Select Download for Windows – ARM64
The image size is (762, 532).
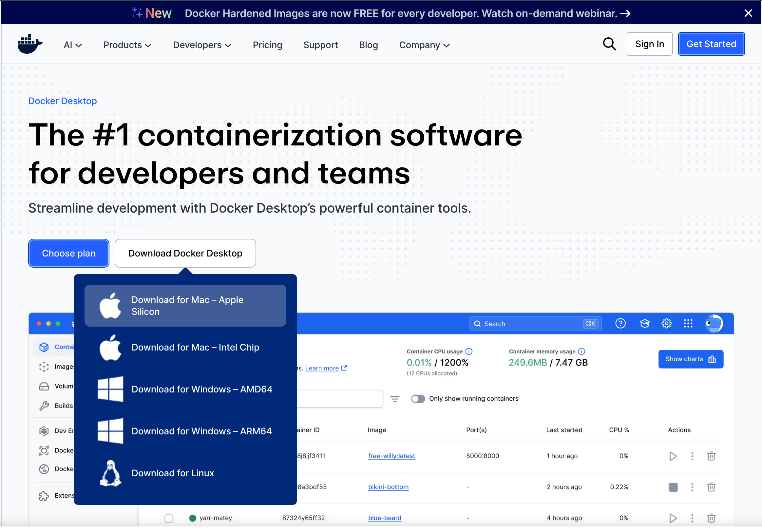pos(185,431)
